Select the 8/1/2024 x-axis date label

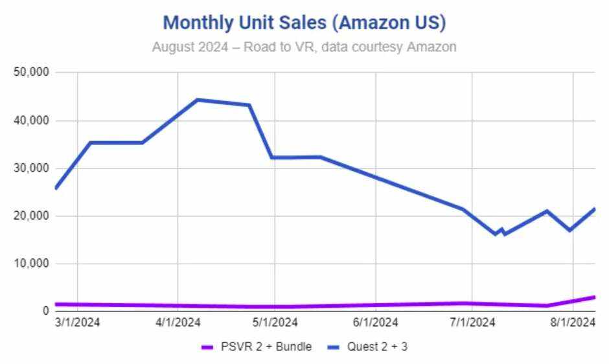coord(573,323)
